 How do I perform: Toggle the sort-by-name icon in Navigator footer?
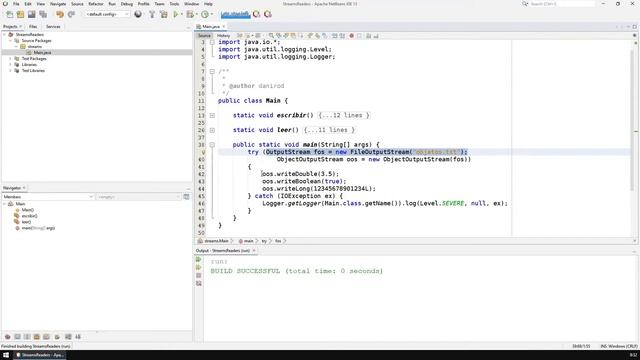click(78, 337)
